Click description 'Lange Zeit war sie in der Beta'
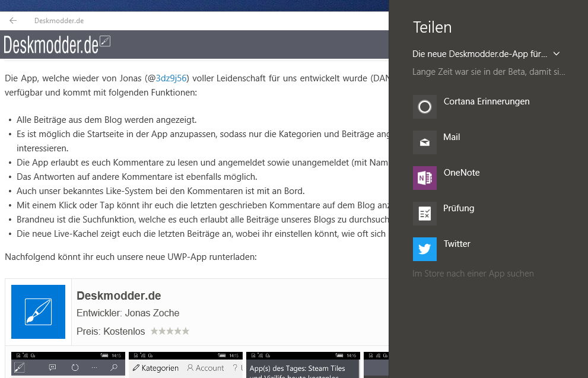Screen dimensions: 588x378 [x=489, y=72]
